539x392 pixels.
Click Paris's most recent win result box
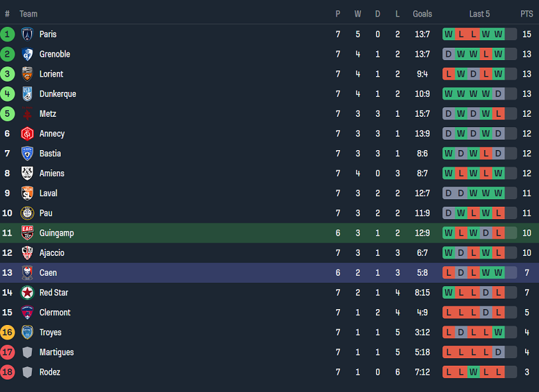(498, 35)
